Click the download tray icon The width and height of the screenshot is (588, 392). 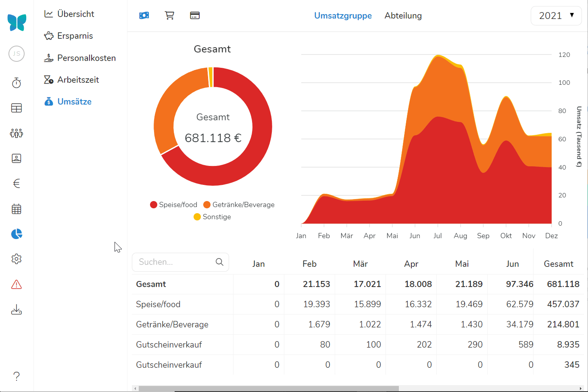point(17,310)
